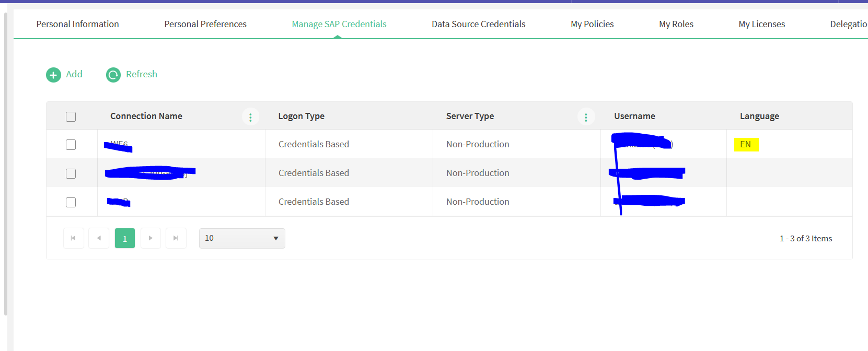Switch to the Personal Information tab

(x=78, y=24)
